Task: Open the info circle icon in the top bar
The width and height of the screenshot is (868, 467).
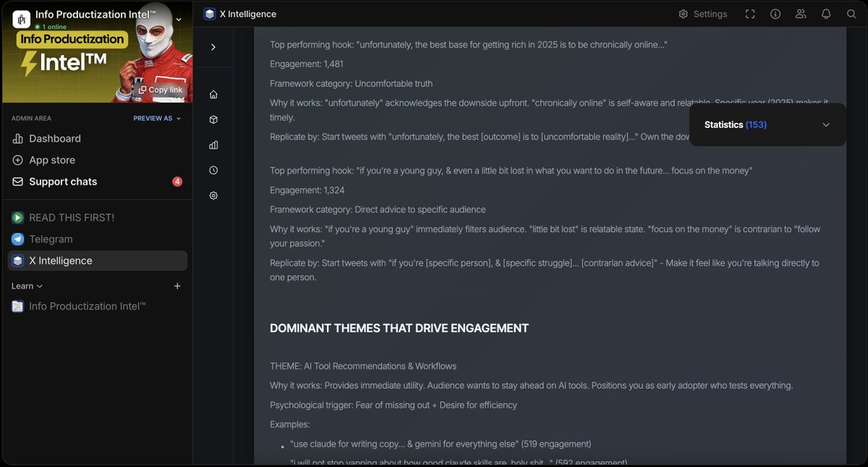Action: [x=775, y=14]
